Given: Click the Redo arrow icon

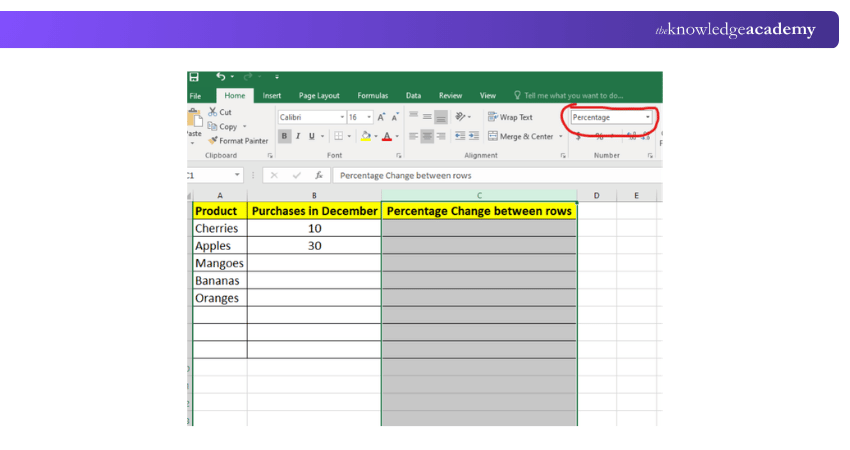Looking at the screenshot, I should (248, 77).
